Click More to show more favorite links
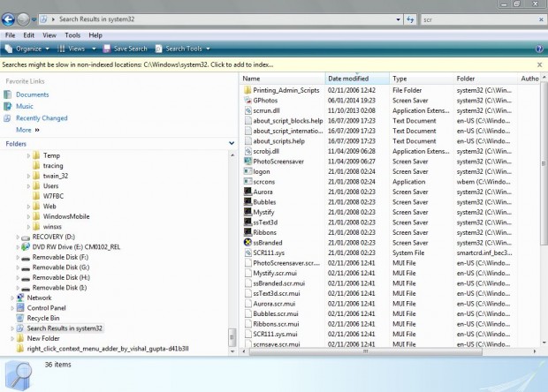The height and width of the screenshot is (392, 548). pyautogui.click(x=27, y=130)
